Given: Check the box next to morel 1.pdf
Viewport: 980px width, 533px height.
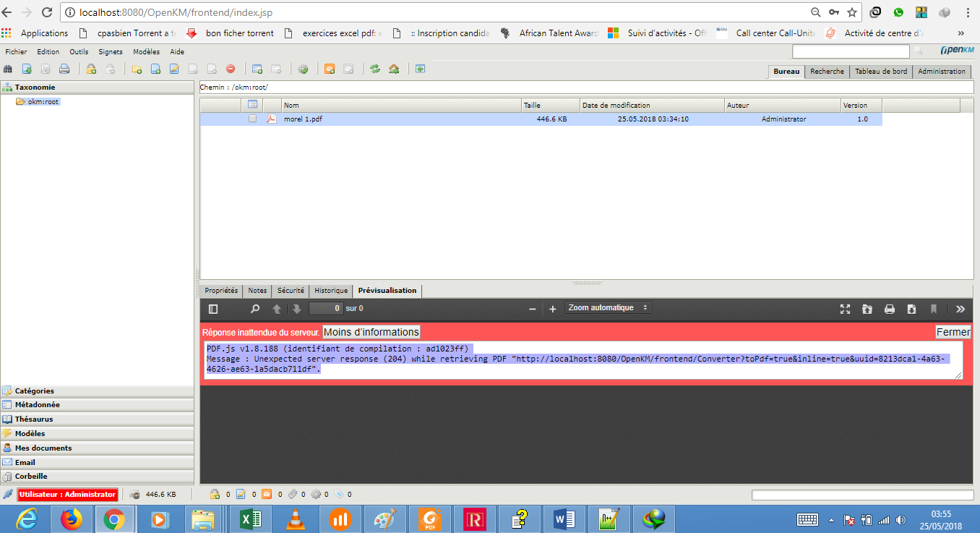Looking at the screenshot, I should (x=252, y=119).
